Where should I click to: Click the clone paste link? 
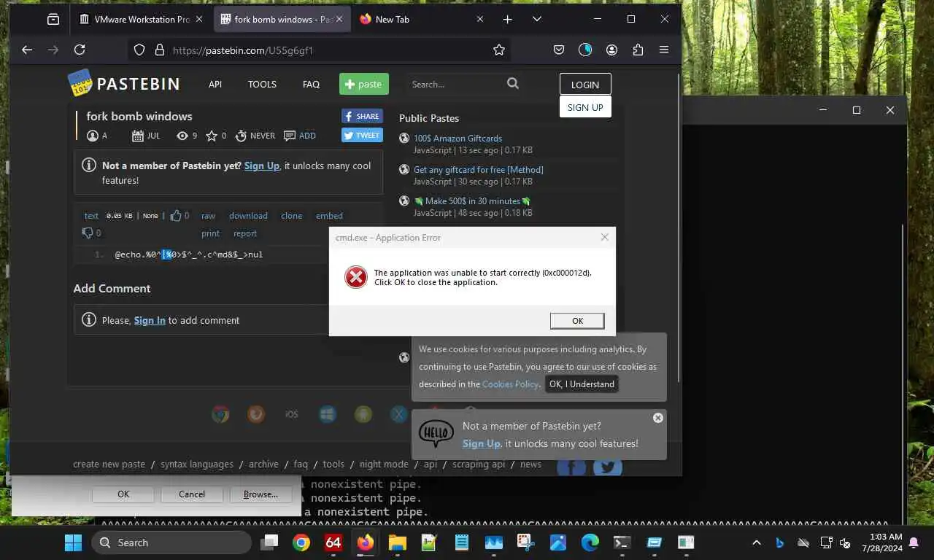coord(292,215)
